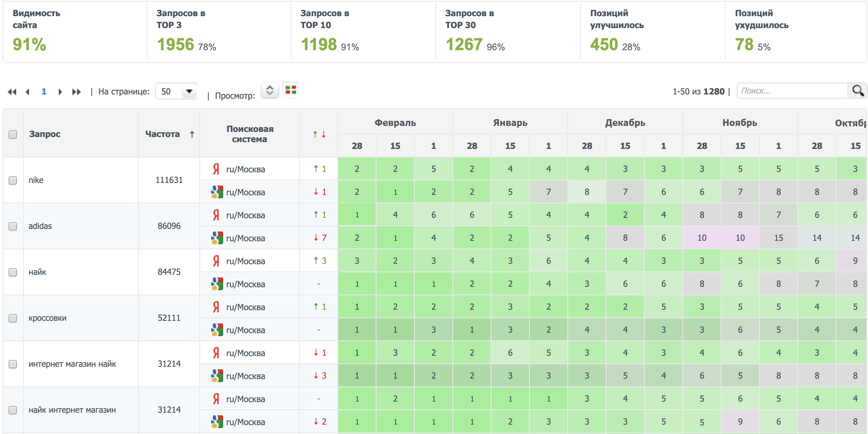Open the adidas query link

coord(40,226)
